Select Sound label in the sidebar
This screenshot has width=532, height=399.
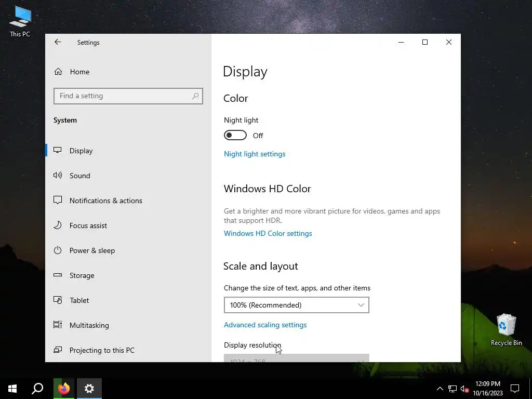pos(79,176)
